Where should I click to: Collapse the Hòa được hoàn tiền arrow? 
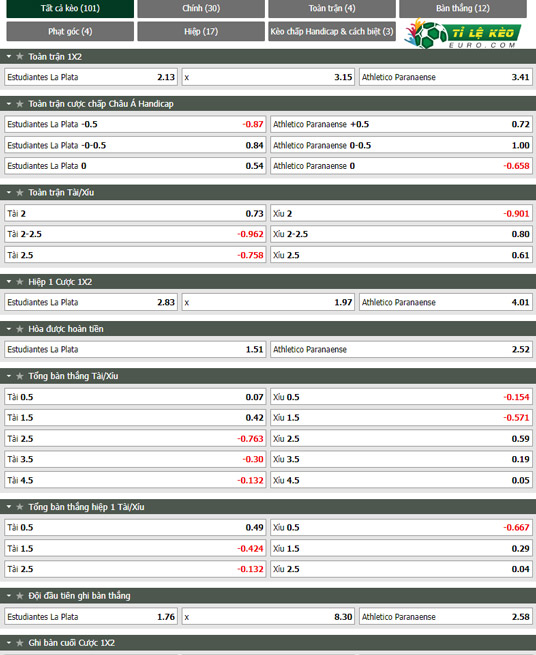(x=9, y=329)
